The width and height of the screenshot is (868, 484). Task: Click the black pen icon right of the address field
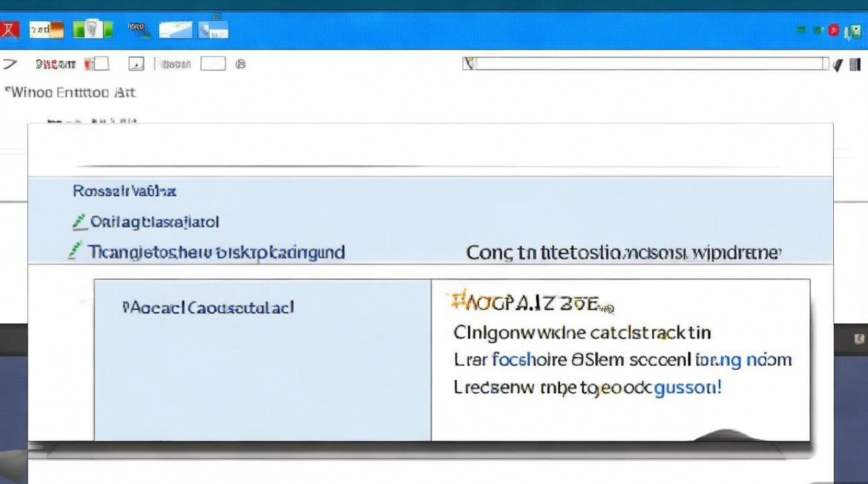838,65
